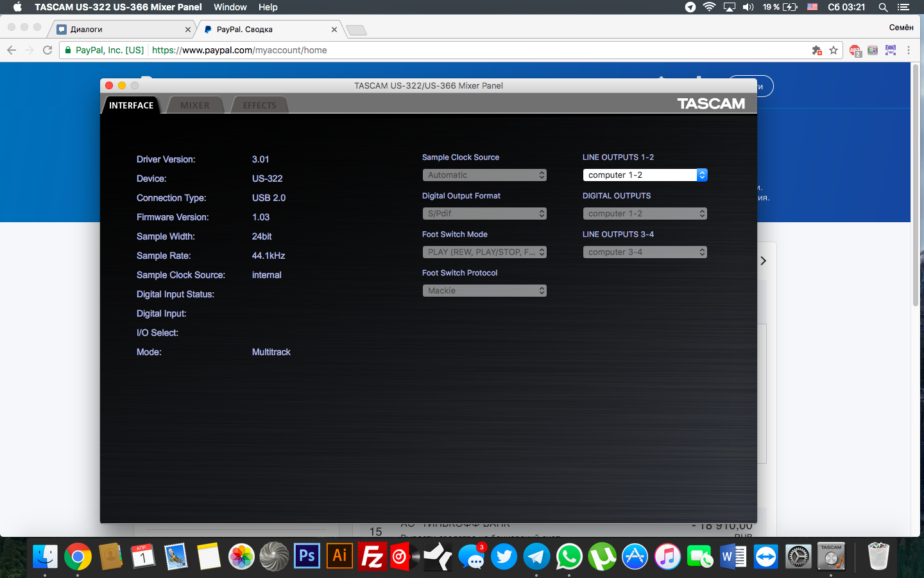924x578 pixels.
Task: Launch Microsoft Word from the Dock
Action: tap(733, 557)
